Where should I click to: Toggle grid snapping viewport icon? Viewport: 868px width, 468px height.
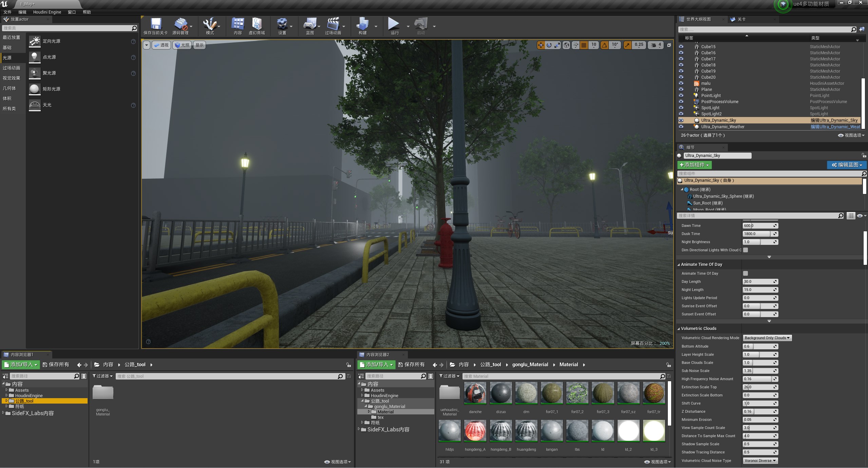pyautogui.click(x=584, y=45)
